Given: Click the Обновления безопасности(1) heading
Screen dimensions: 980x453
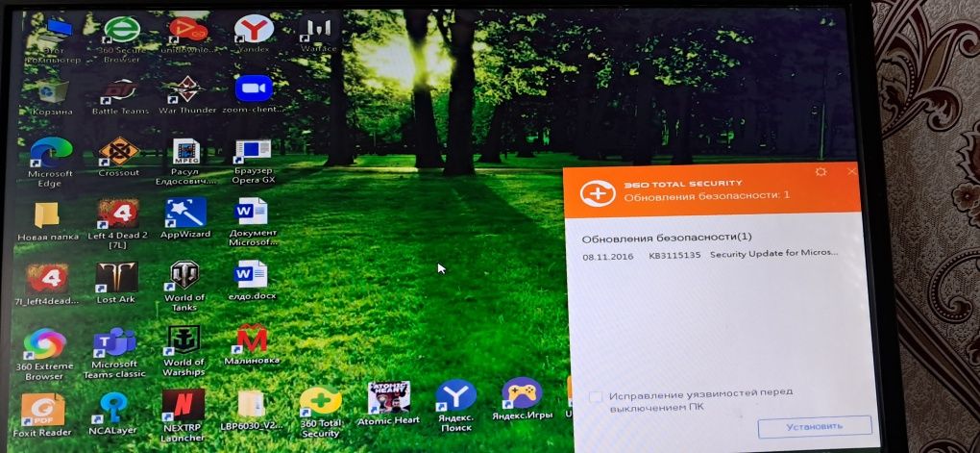Looking at the screenshot, I should pyautogui.click(x=667, y=238).
